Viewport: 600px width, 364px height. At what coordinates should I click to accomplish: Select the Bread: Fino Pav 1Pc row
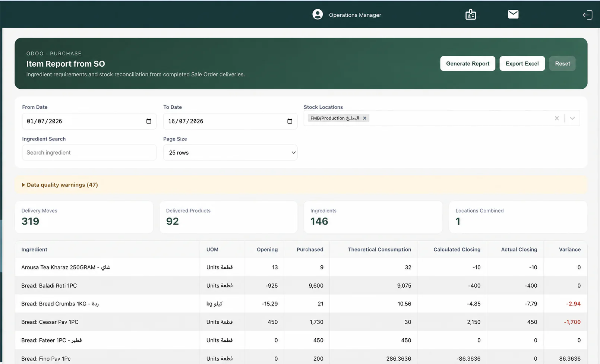click(x=301, y=357)
